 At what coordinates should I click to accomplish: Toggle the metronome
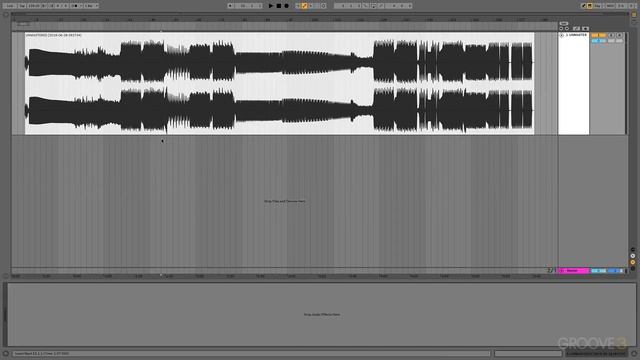pyautogui.click(x=75, y=6)
